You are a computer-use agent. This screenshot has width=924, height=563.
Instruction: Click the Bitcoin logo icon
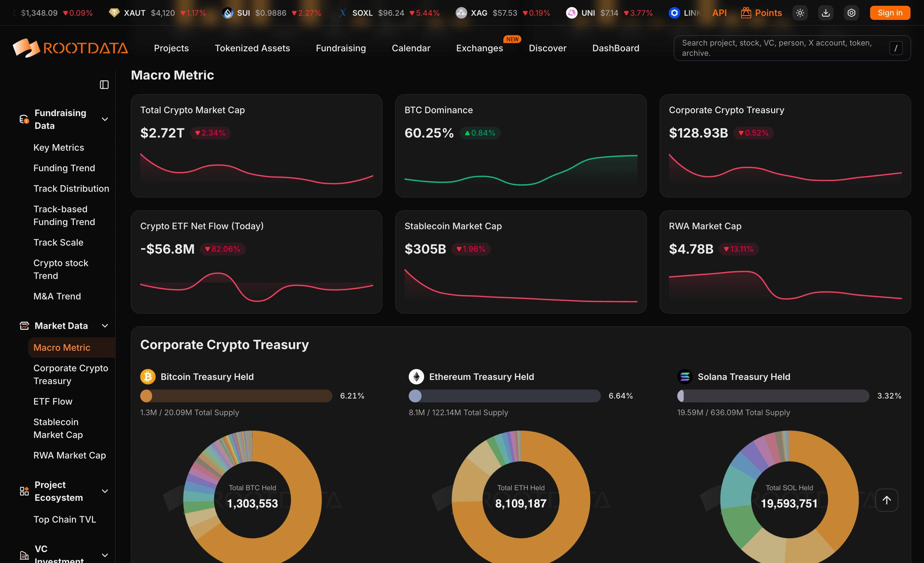[148, 377]
